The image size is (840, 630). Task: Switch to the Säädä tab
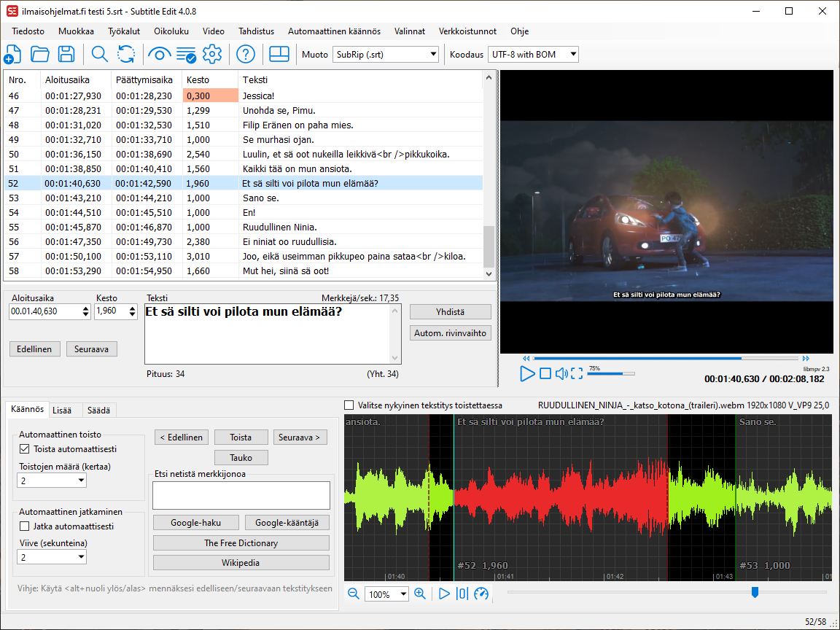pyautogui.click(x=98, y=411)
